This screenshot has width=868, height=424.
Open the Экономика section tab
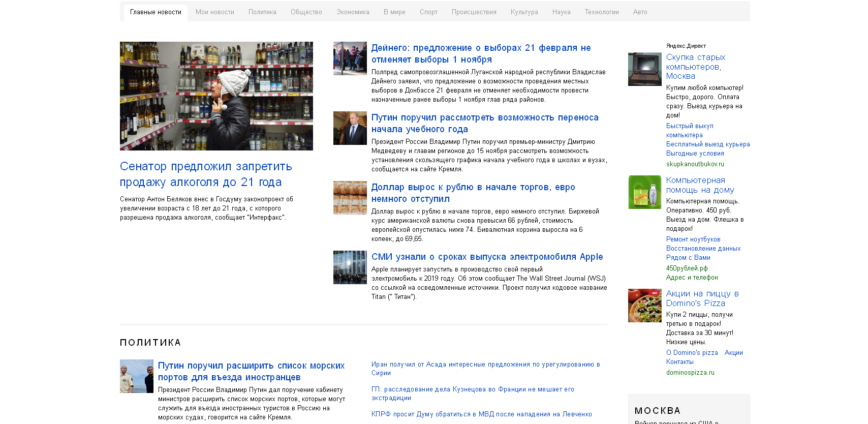point(353,12)
